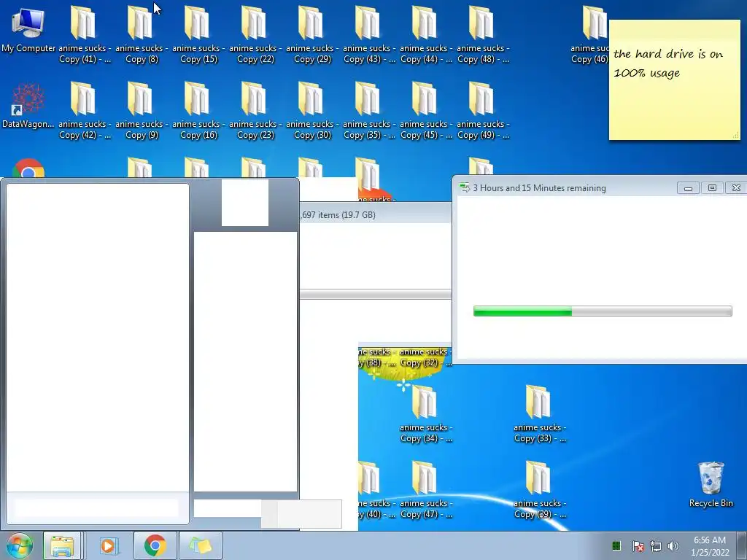Open the volume speaker tray icon
Screen dimensions: 747x560
(x=673, y=545)
